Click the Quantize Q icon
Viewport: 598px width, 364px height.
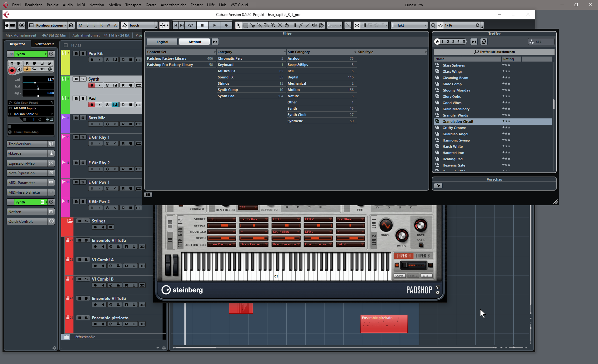click(x=433, y=25)
